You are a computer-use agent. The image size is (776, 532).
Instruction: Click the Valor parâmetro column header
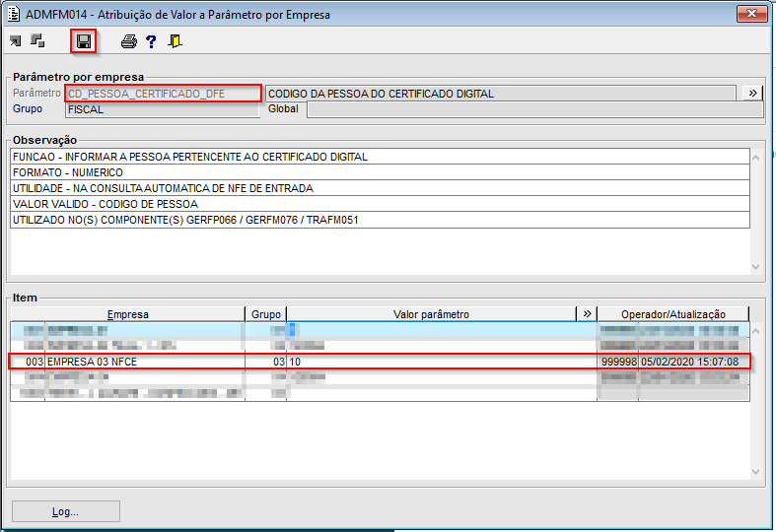(x=431, y=314)
